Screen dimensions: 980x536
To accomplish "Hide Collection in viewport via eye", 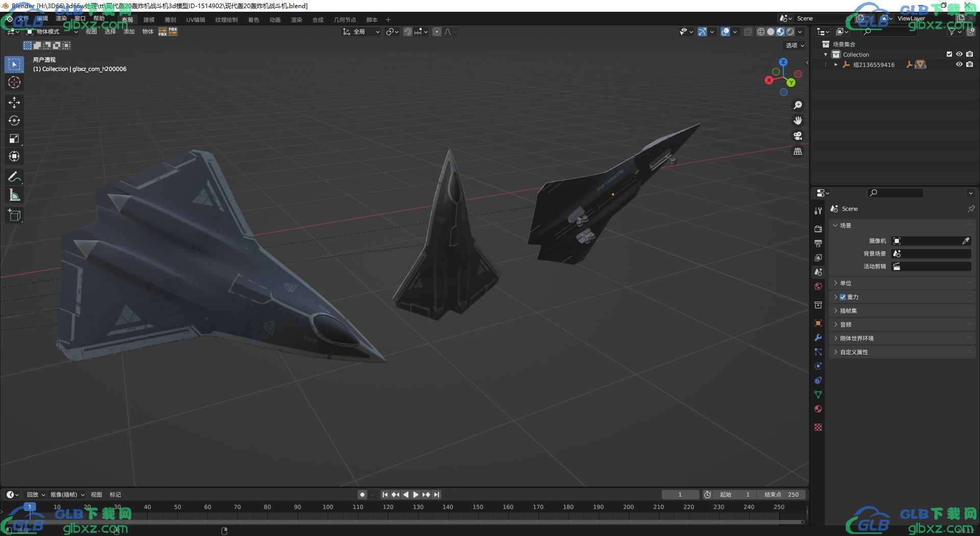I will (x=959, y=54).
